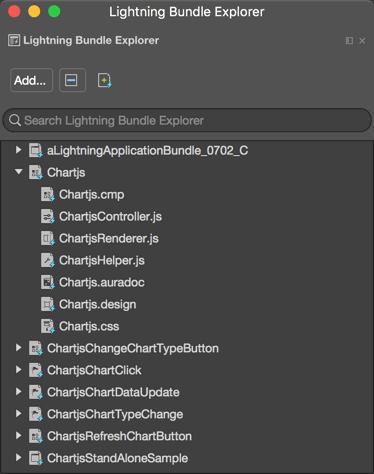Click the magnifier icon in the search field
Viewport: 374px width, 474px height.
click(15, 120)
